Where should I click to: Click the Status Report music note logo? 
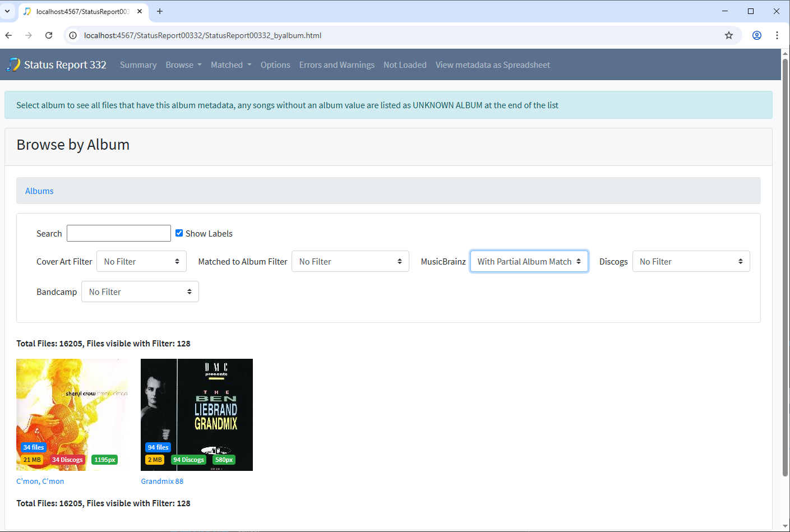[13, 65]
